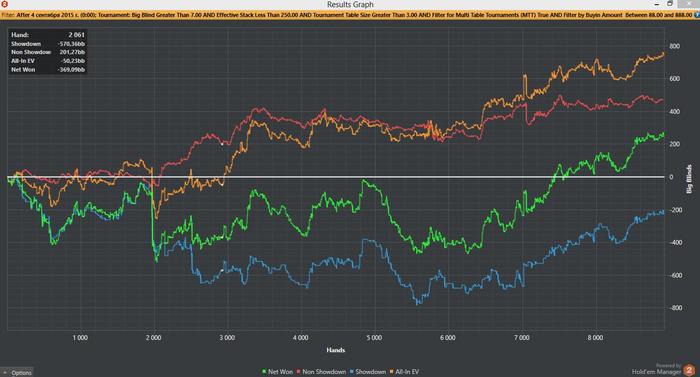The width and height of the screenshot is (700, 377).
Task: Click the Results Graph window title
Action: click(x=350, y=4)
